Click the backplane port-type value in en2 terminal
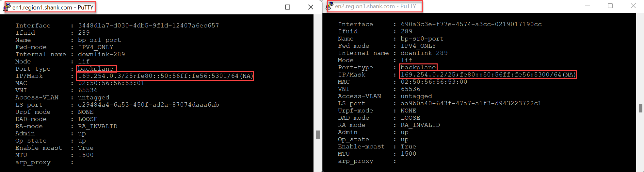Image resolution: width=644 pixels, height=172 pixels. [418, 67]
